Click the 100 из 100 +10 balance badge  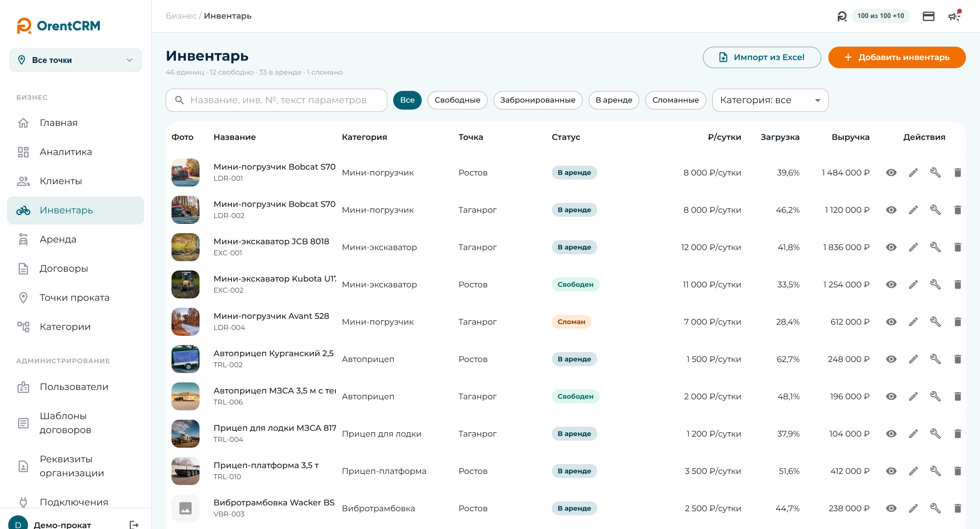click(880, 16)
